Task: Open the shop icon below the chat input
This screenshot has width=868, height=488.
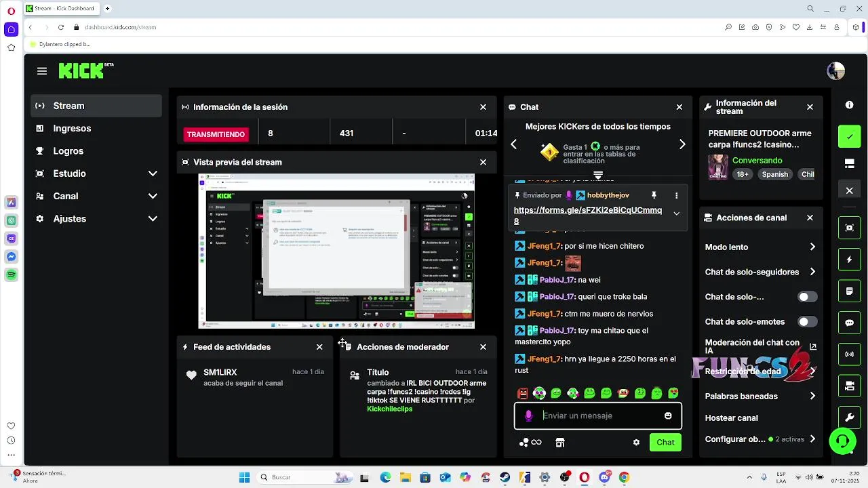Action: 559,443
